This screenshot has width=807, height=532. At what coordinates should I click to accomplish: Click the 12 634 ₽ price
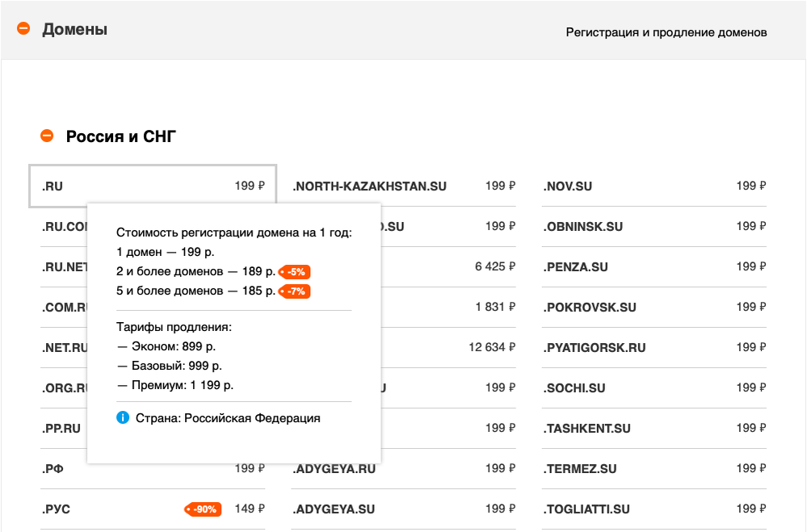(492, 347)
